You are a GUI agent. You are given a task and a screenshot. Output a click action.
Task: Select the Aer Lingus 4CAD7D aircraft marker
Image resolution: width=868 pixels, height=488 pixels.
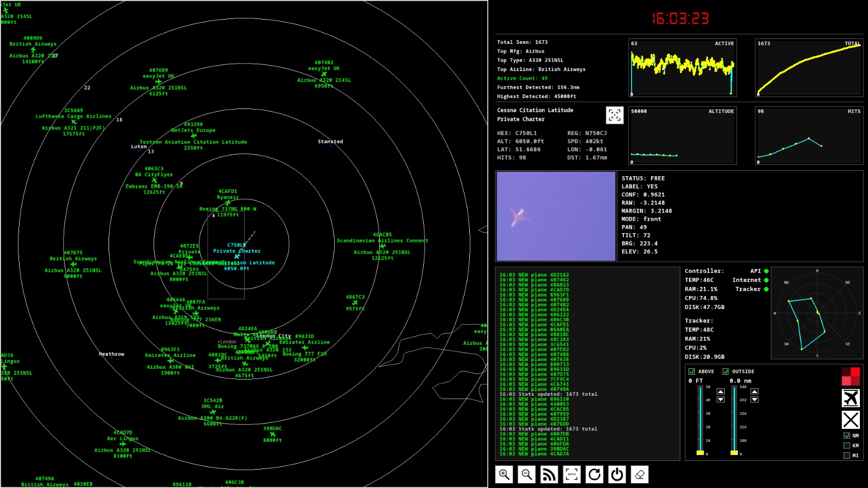[123, 444]
